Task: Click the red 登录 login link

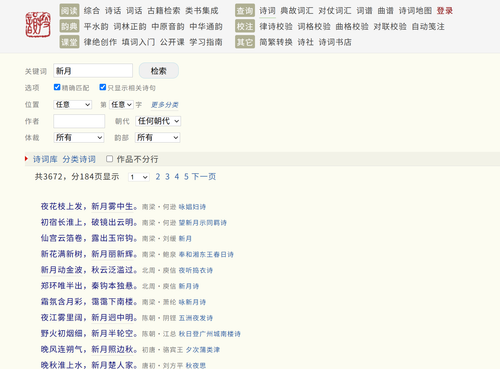Action: coord(445,11)
